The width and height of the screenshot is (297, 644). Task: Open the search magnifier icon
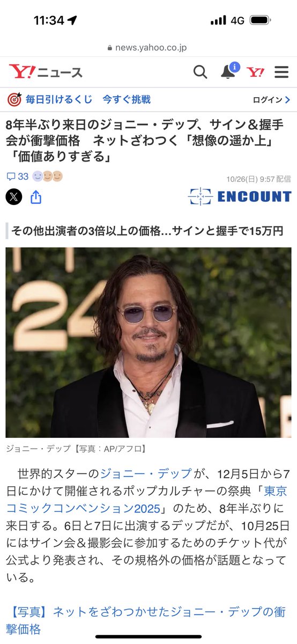point(200,72)
